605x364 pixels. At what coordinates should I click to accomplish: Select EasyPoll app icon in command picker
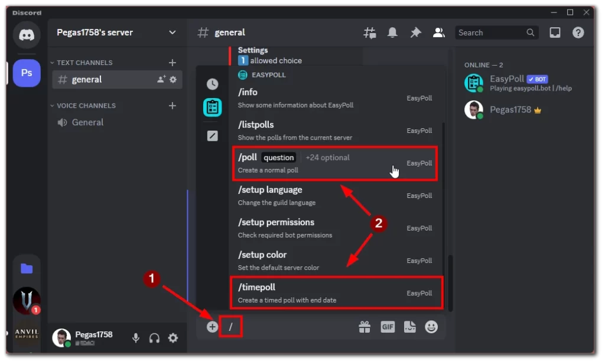click(x=212, y=107)
